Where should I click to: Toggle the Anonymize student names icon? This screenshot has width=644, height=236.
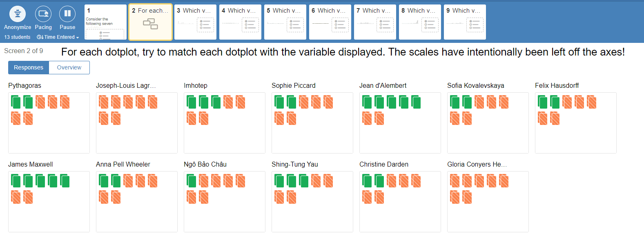coord(18,14)
